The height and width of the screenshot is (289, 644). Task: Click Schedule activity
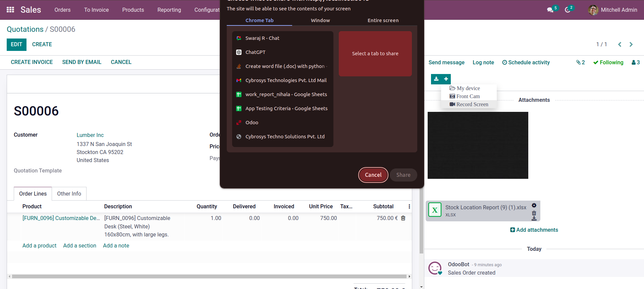tap(526, 63)
